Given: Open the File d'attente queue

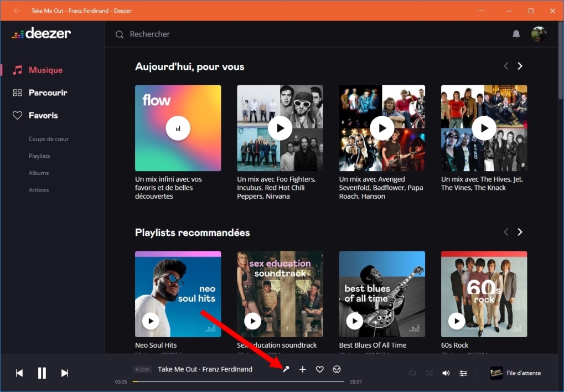Looking at the screenshot, I should coord(524,373).
